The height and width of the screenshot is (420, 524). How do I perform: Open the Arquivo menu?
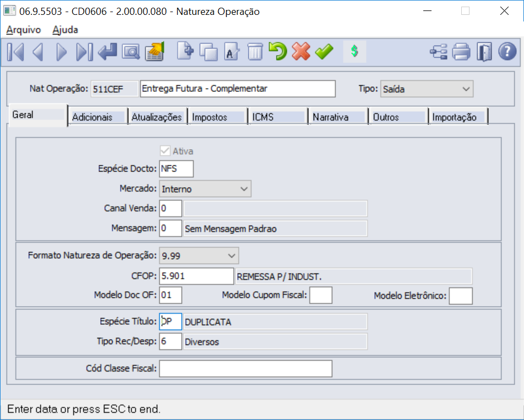coord(23,30)
